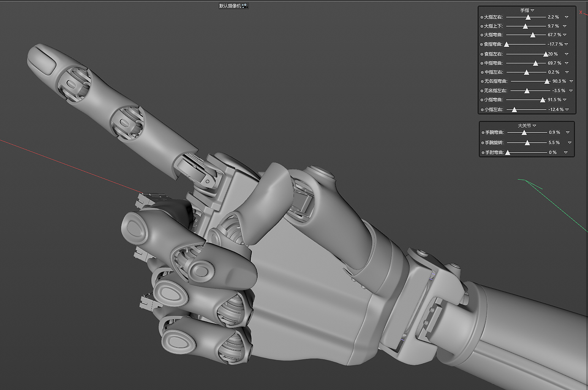The height and width of the screenshot is (390, 588).
Task: Open dropdown arrow on 手肘弯曲 row
Action: click(x=565, y=153)
